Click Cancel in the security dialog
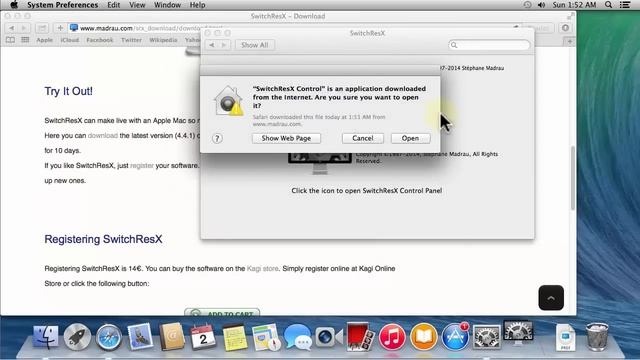Image resolution: width=640 pixels, height=360 pixels. (x=363, y=138)
